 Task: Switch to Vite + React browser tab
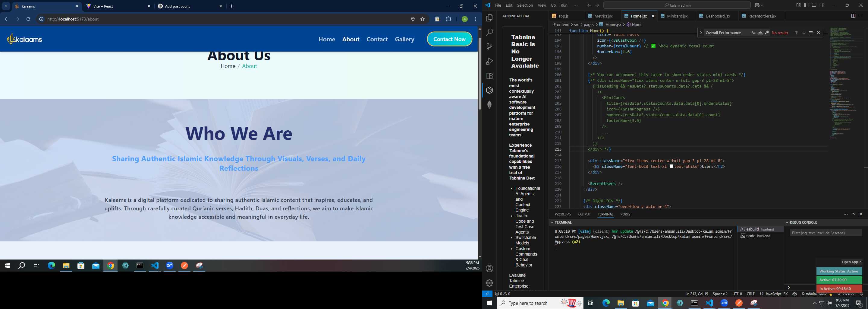pyautogui.click(x=118, y=6)
